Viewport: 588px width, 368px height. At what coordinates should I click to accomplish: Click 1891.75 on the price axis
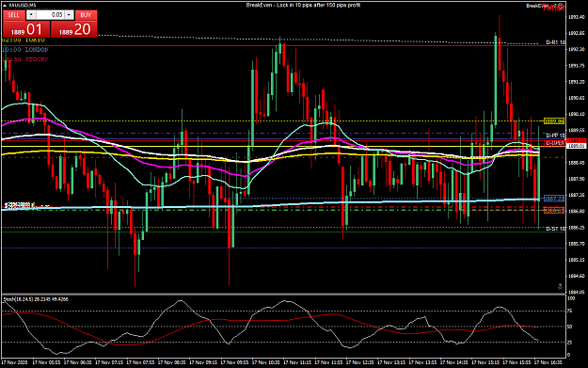(x=577, y=66)
